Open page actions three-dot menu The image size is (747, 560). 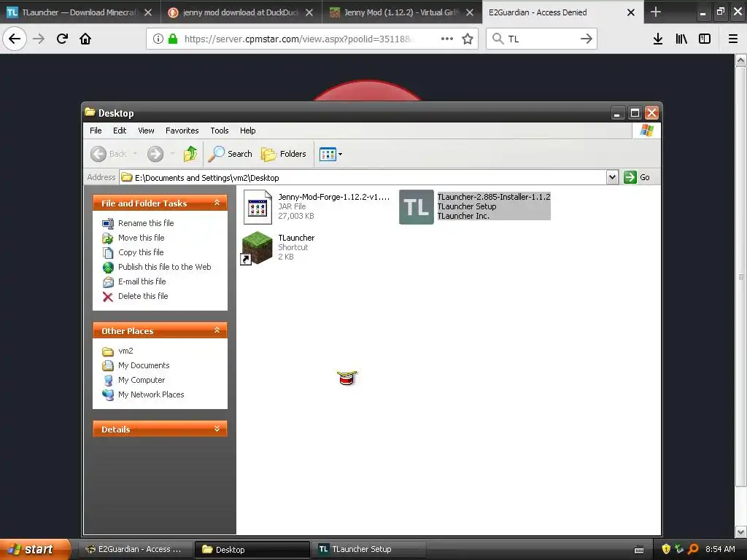pyautogui.click(x=447, y=39)
